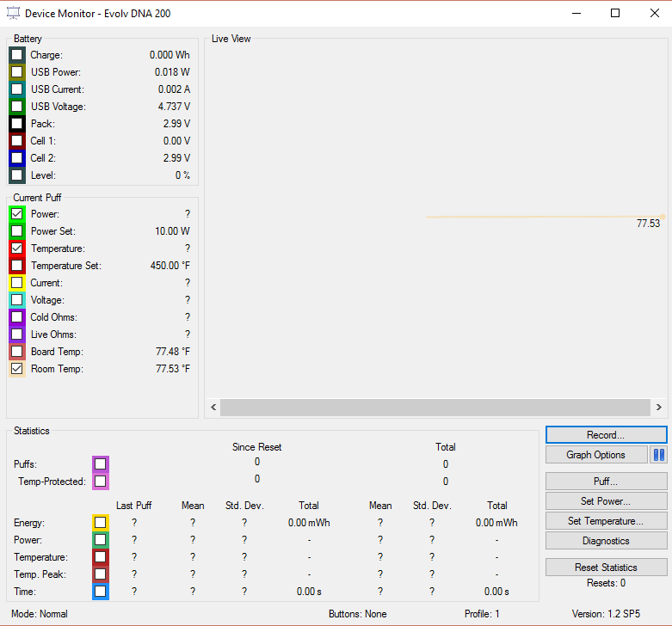The height and width of the screenshot is (626, 672).
Task: Disable the Room Temp graph checkbox
Action: coord(17,369)
